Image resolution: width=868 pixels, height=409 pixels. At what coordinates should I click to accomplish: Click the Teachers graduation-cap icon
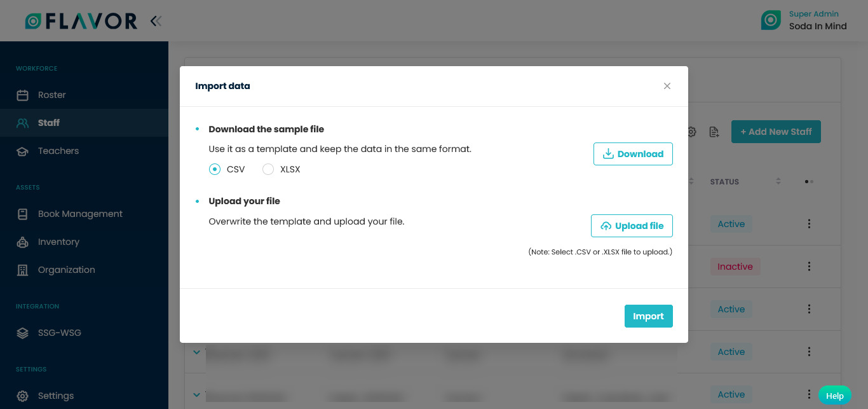coord(22,151)
